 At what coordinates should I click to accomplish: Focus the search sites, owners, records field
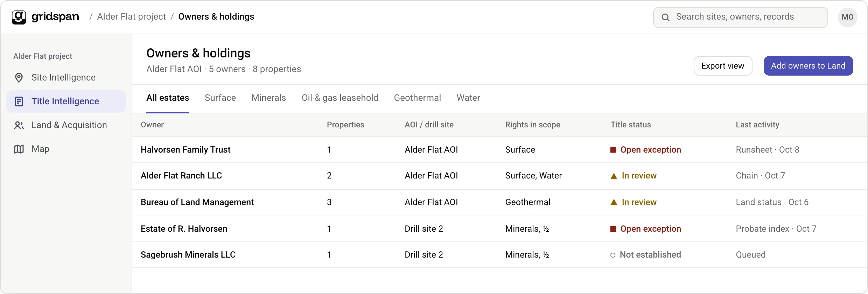coord(740,17)
